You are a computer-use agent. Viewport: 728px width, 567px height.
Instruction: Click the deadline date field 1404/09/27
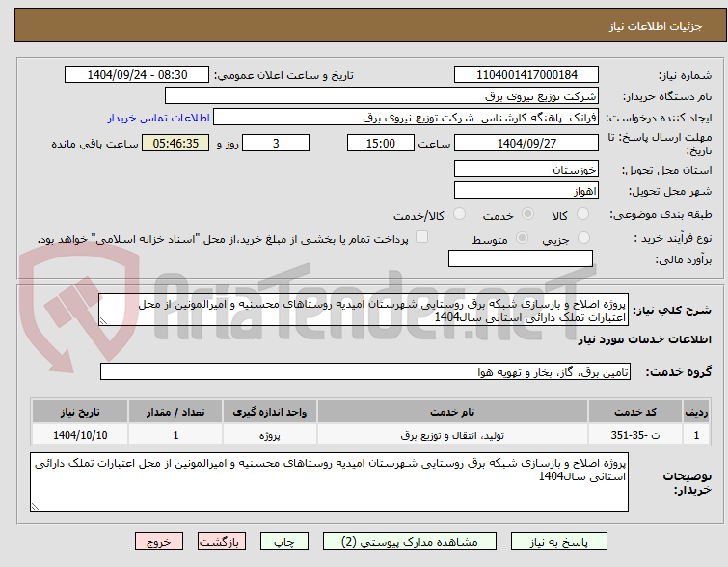(526, 143)
